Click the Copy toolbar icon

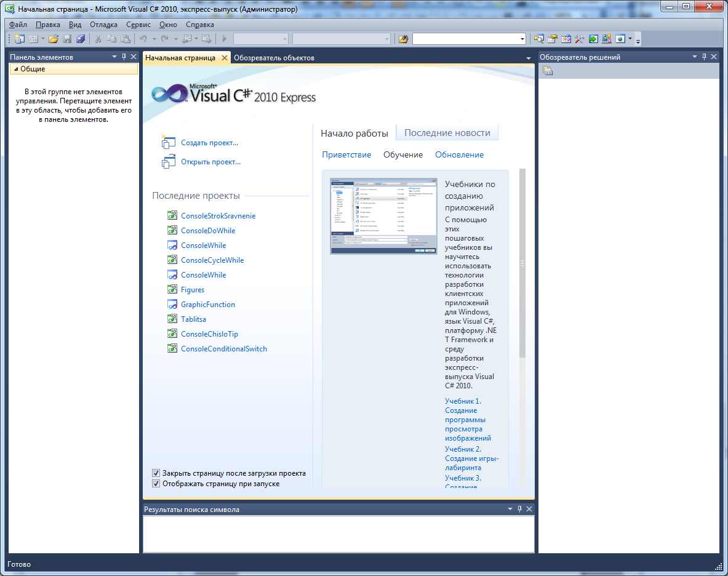[111, 39]
